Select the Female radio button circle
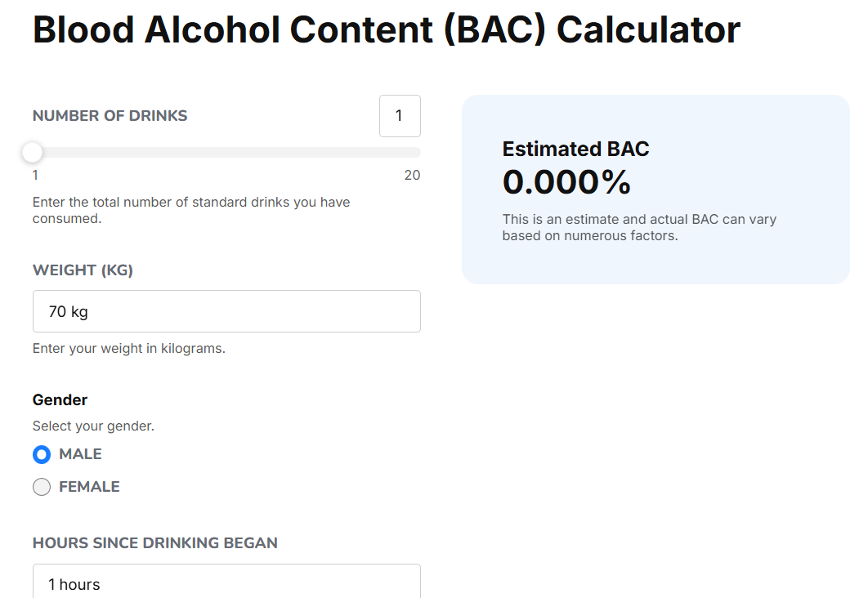This screenshot has height=598, width=868. (x=42, y=487)
